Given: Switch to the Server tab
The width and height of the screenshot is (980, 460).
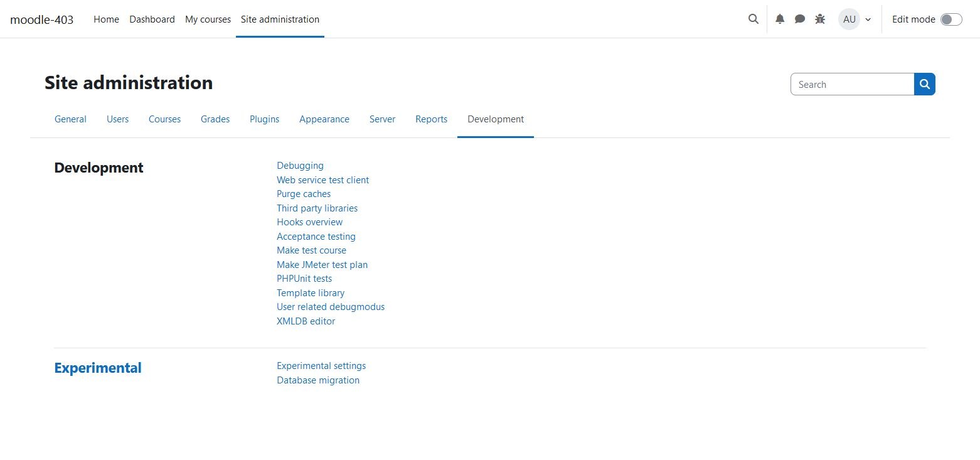Looking at the screenshot, I should [x=382, y=119].
